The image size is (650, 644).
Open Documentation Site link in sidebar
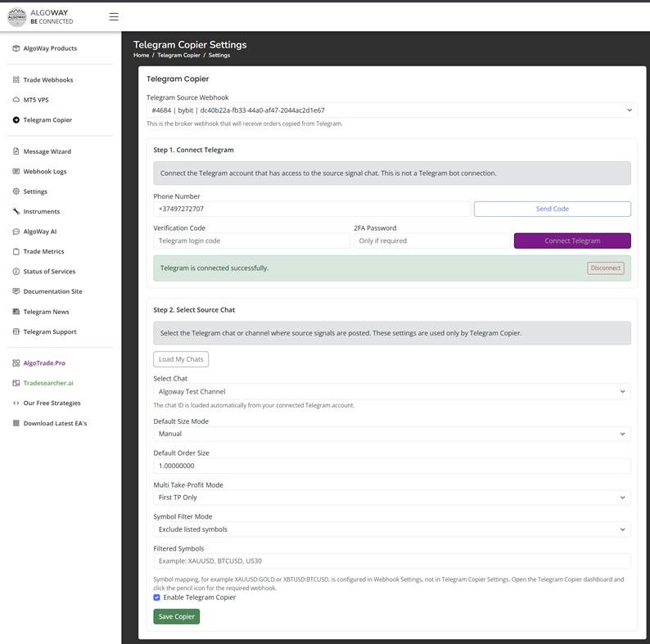52,291
